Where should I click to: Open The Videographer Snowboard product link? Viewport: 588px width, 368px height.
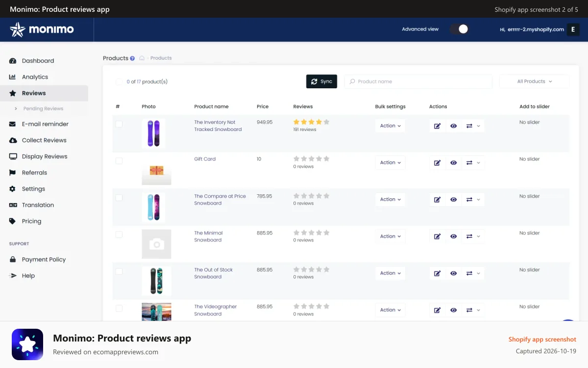coord(215,310)
